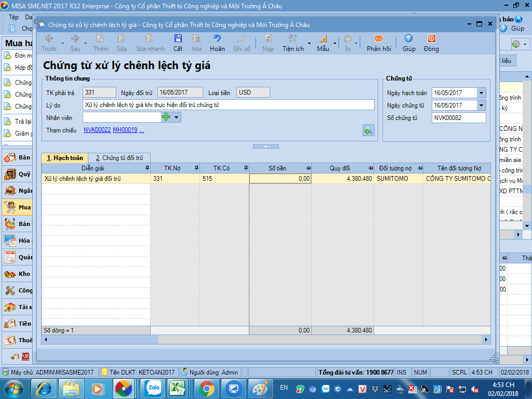The image size is (532, 399).
Task: Open the Tiện ích tools icon
Action: 293,38
